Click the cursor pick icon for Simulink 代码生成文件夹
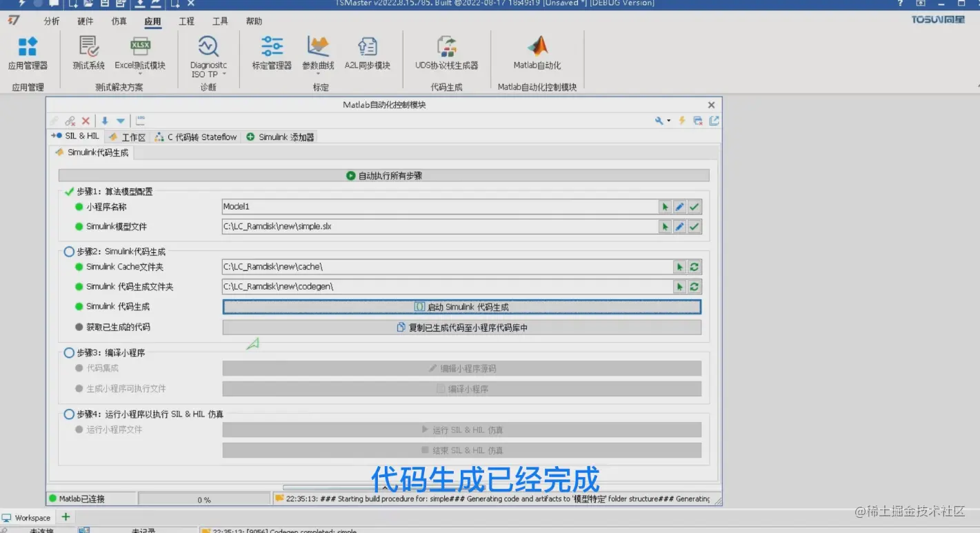Viewport: 980px width, 533px height. pos(680,287)
